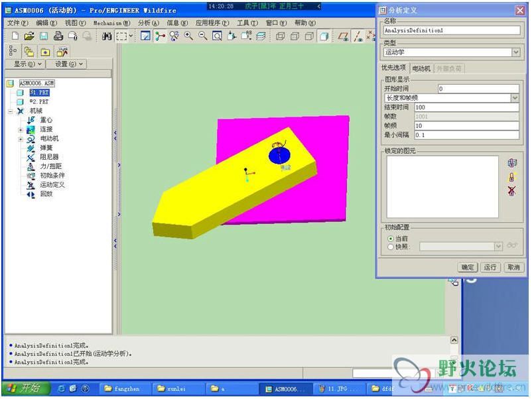Open the 工具(T) menu
The height and width of the screenshot is (399, 532).
tap(247, 23)
